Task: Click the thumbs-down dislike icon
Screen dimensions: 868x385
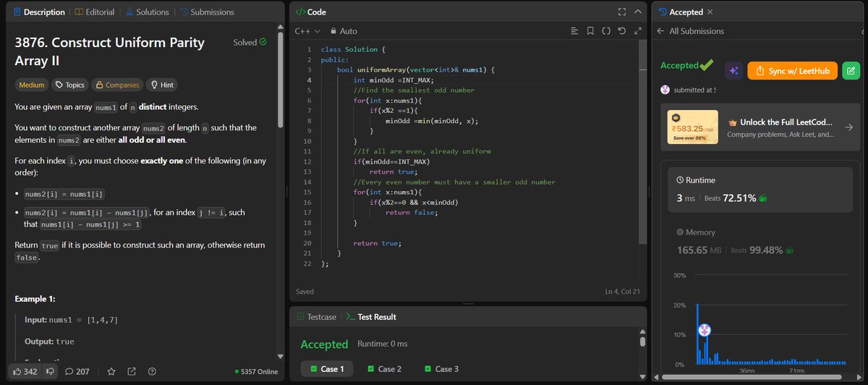Action: (50, 371)
